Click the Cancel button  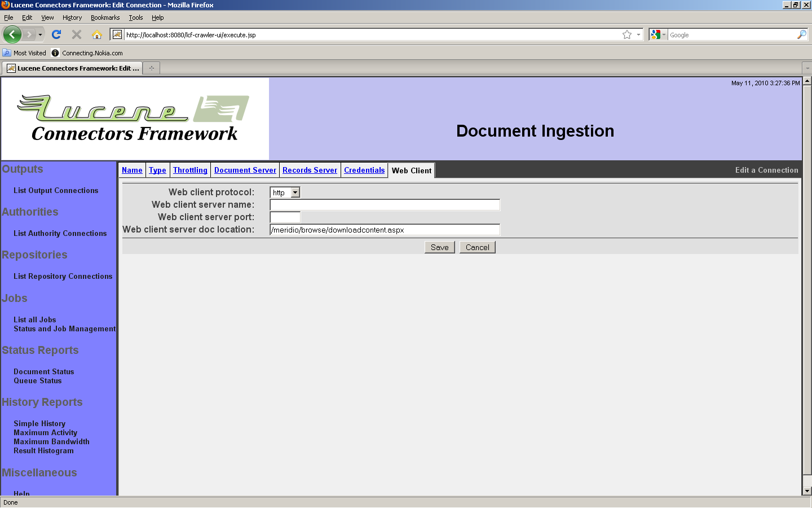pyautogui.click(x=477, y=247)
